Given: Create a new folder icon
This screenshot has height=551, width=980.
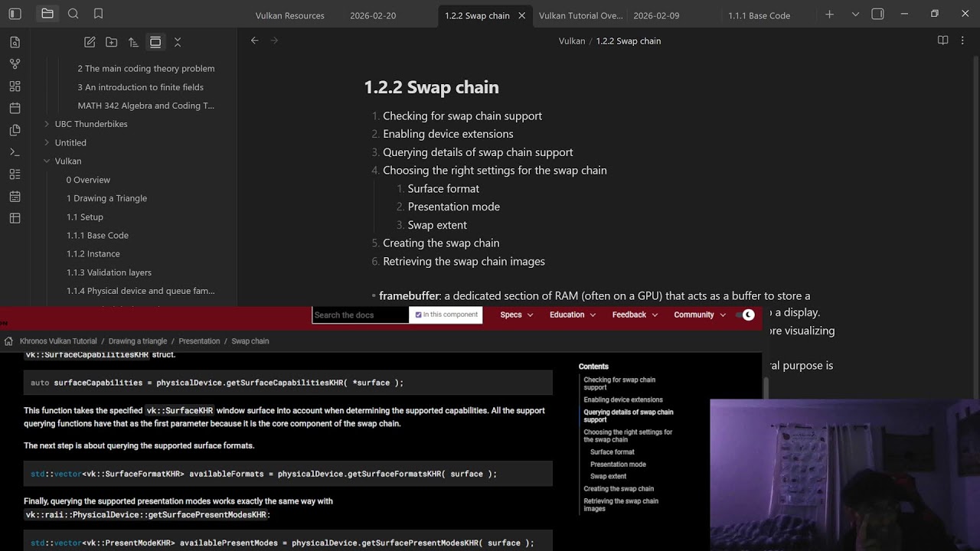Looking at the screenshot, I should 112,42.
